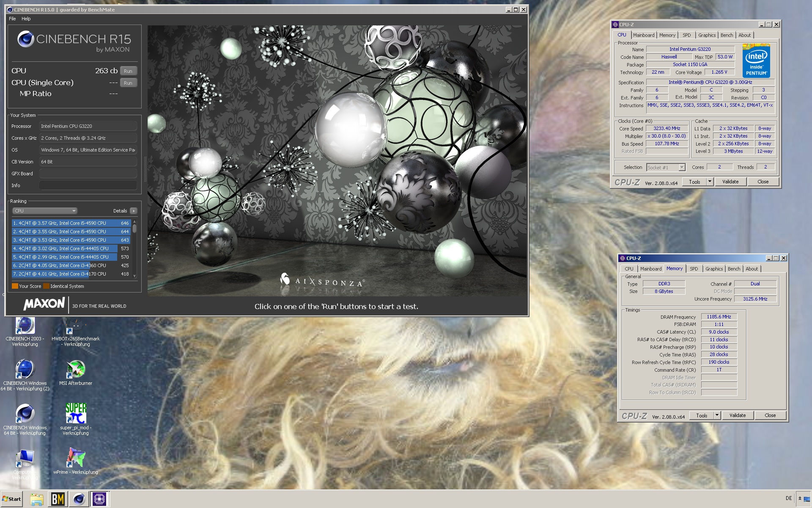Image resolution: width=812 pixels, height=508 pixels.
Task: Open CINEBENCH Windows 64 Bit shortcut
Action: click(x=25, y=420)
